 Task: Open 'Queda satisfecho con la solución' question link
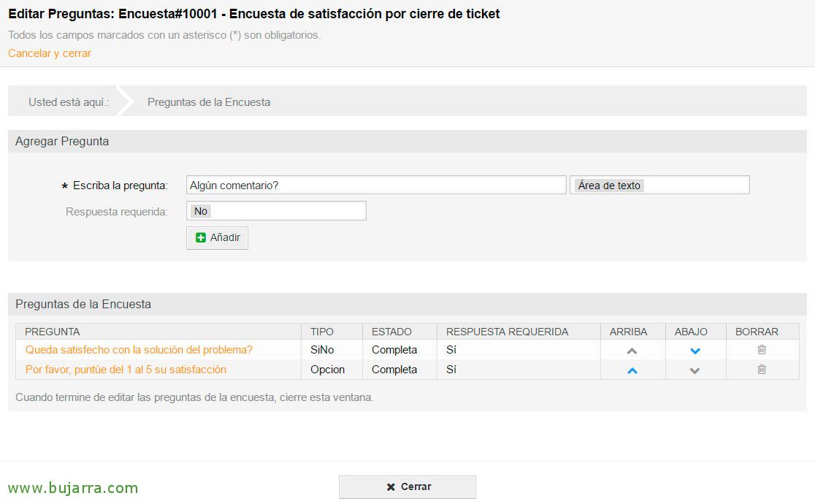(139, 350)
